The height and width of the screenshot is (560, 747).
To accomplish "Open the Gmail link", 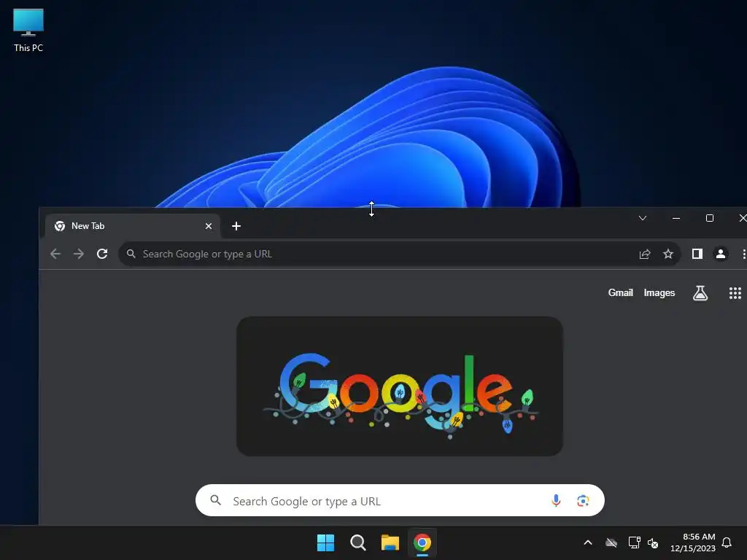I will coord(620,293).
